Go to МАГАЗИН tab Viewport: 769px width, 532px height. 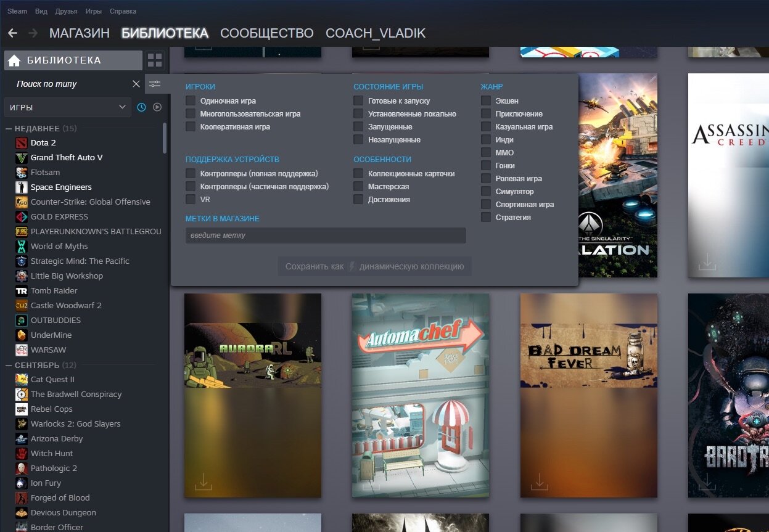[x=80, y=33]
